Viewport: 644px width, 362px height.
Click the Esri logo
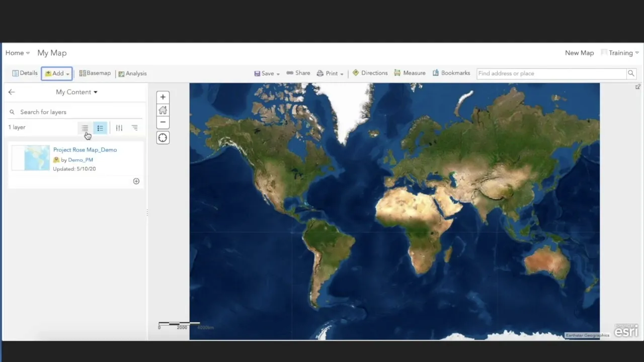(626, 330)
